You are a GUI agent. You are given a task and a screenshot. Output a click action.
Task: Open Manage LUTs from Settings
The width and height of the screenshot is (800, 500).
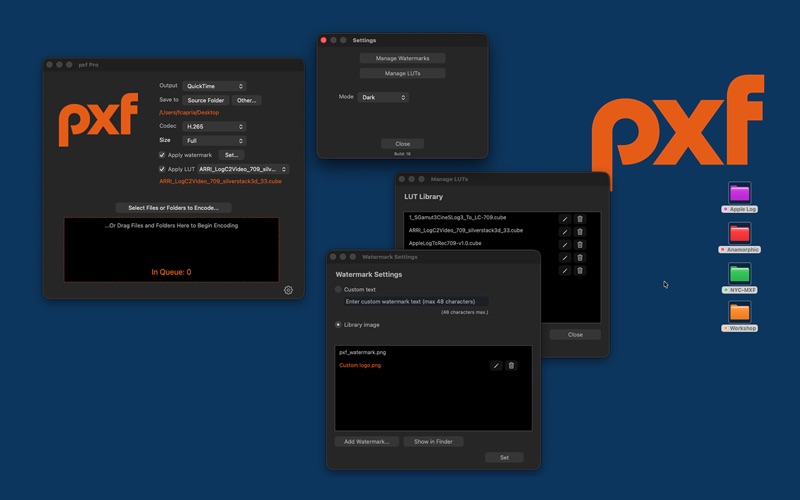point(403,73)
